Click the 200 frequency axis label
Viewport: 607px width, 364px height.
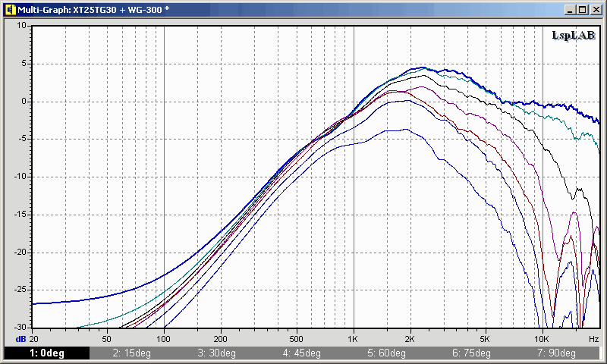(220, 339)
